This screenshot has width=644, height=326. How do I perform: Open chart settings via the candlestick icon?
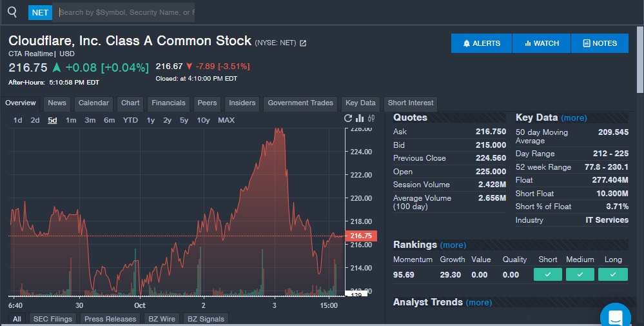coord(371,118)
